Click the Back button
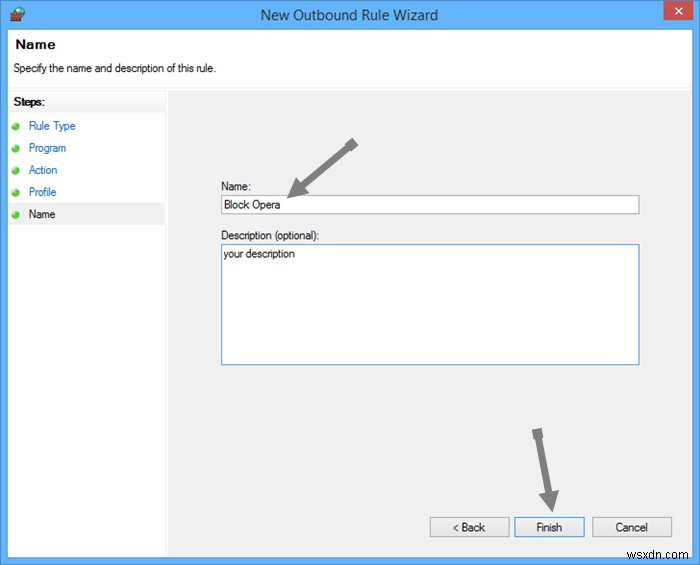Viewport: 700px width, 565px height. (x=469, y=527)
